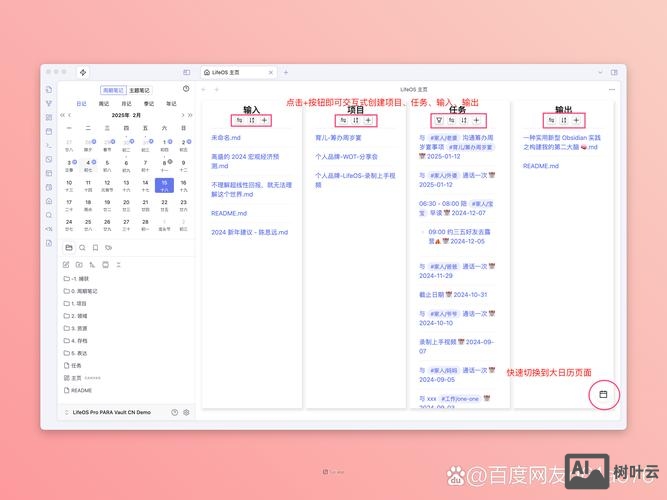
Task: Go to previous month single arrow
Action: [70, 115]
